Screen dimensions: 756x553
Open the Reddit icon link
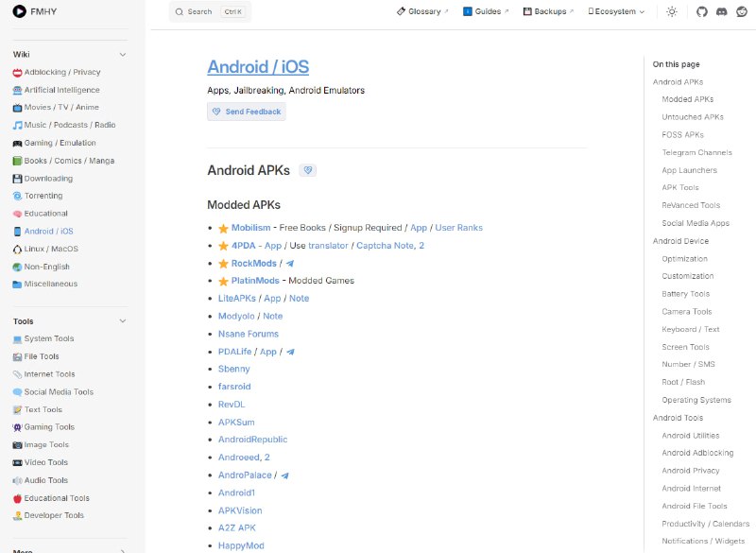(x=742, y=11)
